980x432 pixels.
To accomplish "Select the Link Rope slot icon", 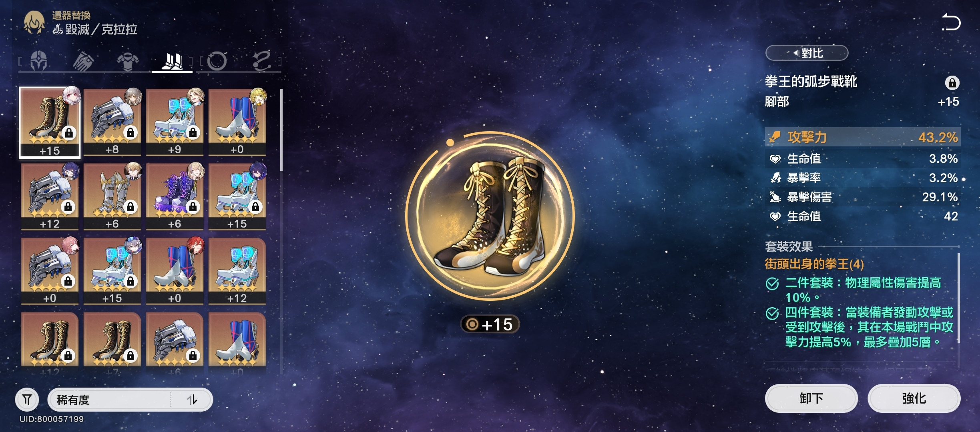I will click(x=261, y=61).
